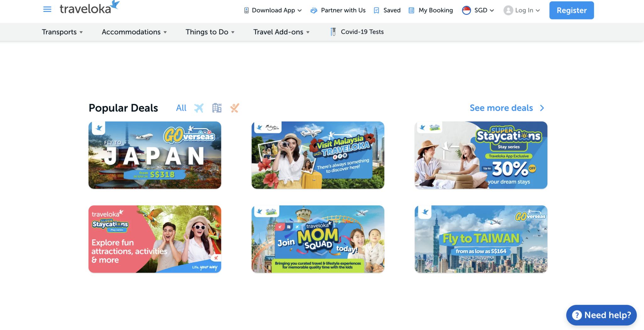This screenshot has width=644, height=330.
Task: Click the Singapore flag currency icon
Action: pos(466,10)
